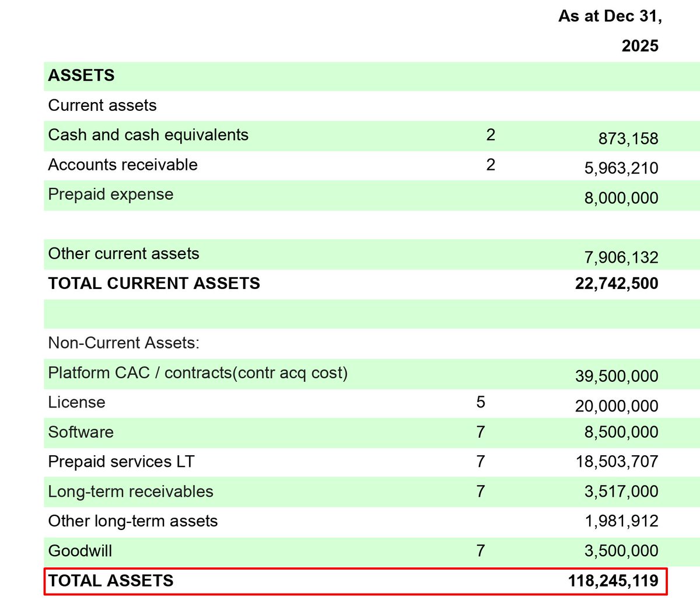This screenshot has height=607, width=700.
Task: Click the long-term receivables value 3,517,000
Action: click(621, 491)
